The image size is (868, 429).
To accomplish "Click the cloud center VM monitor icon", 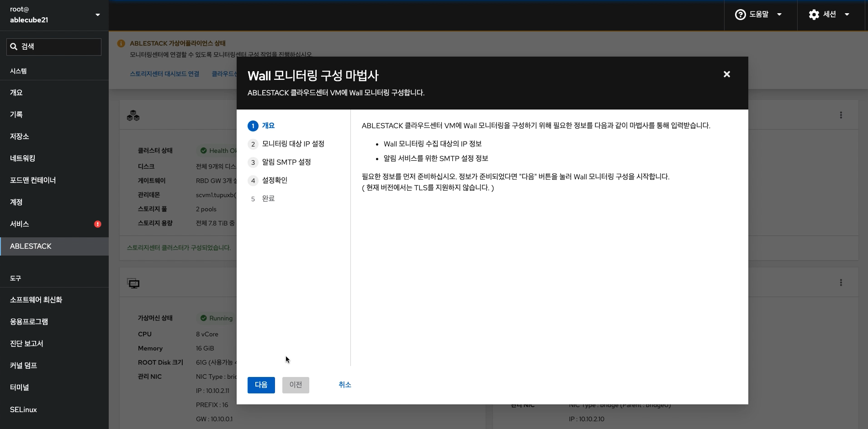I will click(133, 283).
